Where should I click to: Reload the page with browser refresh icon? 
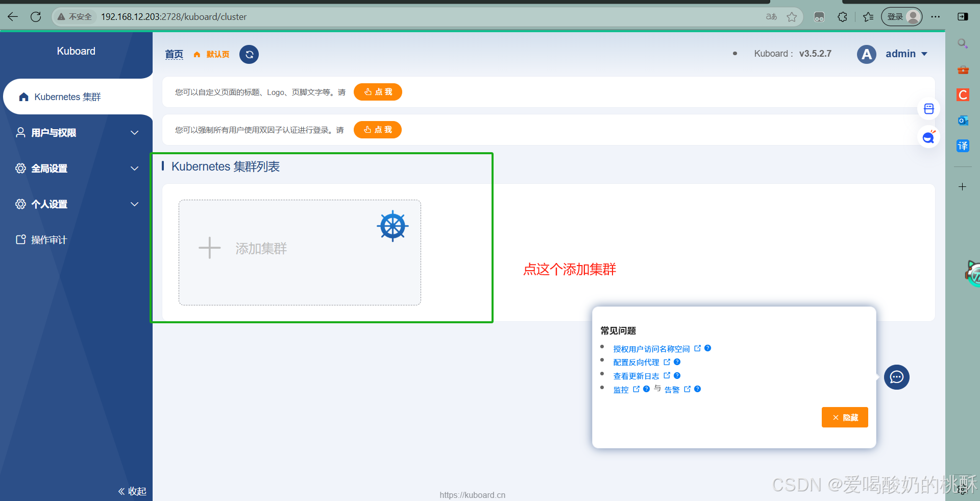[36, 17]
